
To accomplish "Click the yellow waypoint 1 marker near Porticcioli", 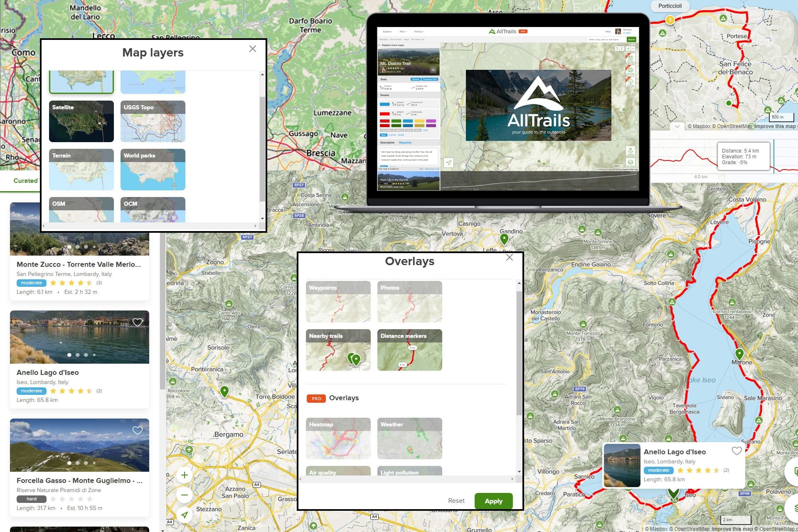I will pos(670,20).
